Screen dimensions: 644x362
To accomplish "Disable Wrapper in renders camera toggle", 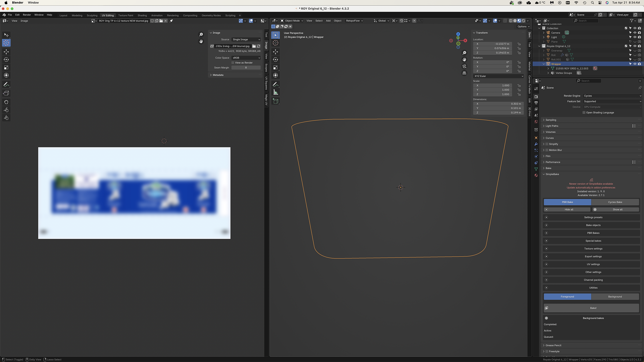I will click(x=639, y=64).
